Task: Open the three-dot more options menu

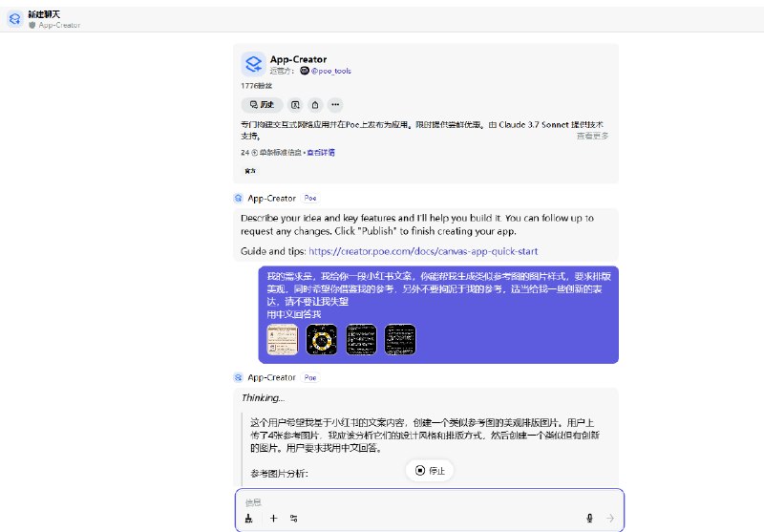Action: pos(335,105)
